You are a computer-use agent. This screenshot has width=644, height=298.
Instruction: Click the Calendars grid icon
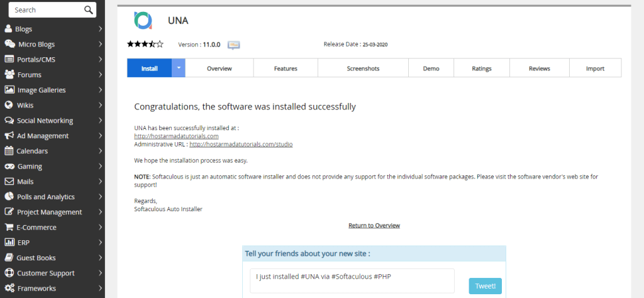(x=9, y=151)
